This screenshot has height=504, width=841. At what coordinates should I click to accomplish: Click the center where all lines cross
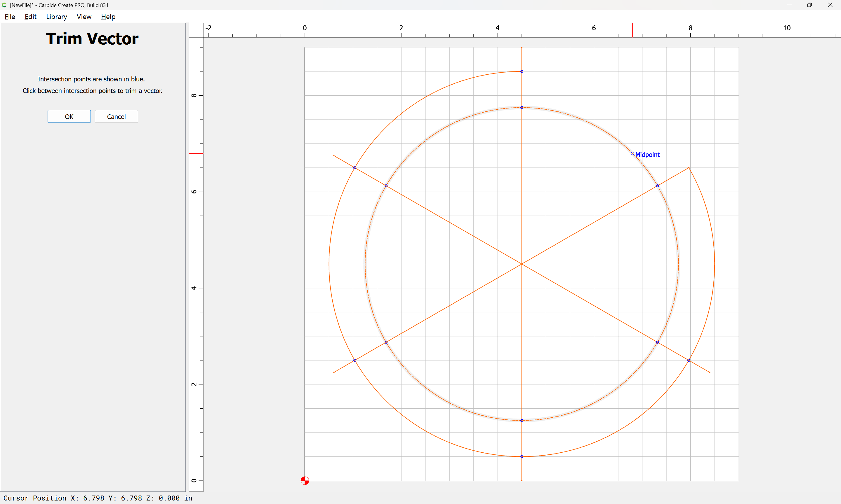[522, 264]
